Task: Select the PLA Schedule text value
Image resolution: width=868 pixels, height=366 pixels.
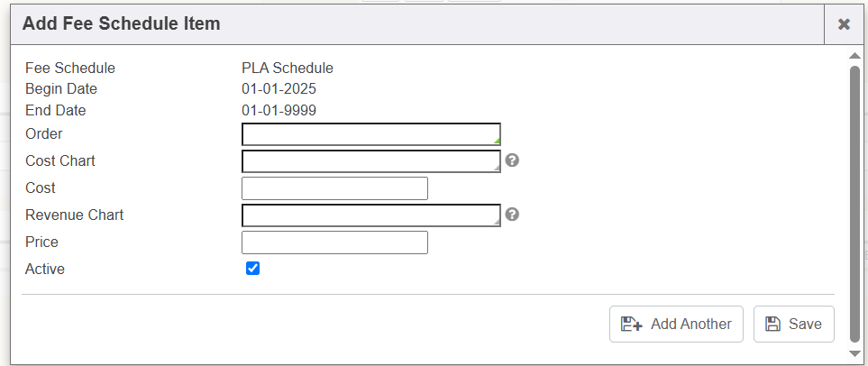Action: click(x=288, y=68)
